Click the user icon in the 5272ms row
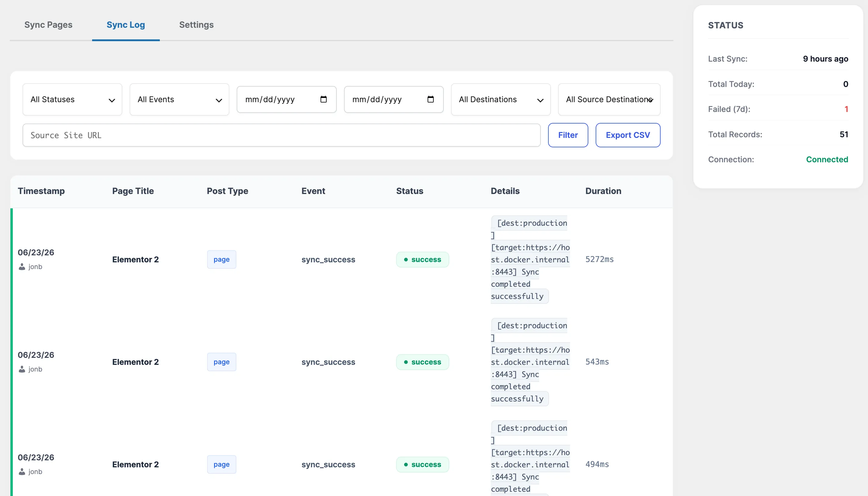The image size is (868, 496). coord(22,267)
